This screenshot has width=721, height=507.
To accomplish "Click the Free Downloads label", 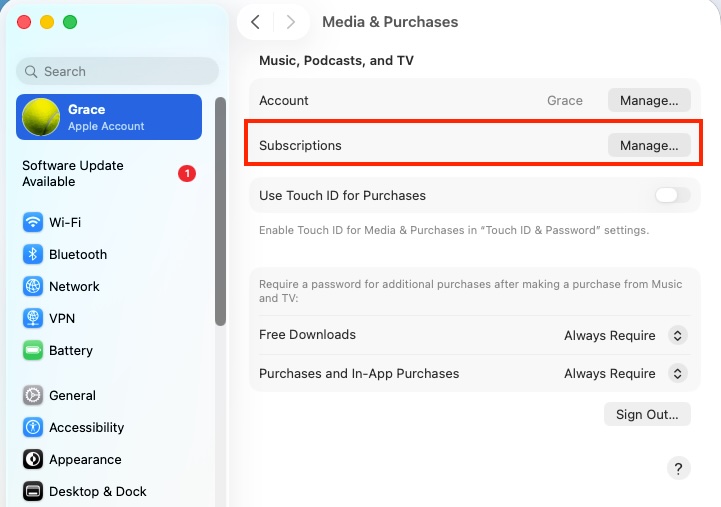I will click(307, 335).
